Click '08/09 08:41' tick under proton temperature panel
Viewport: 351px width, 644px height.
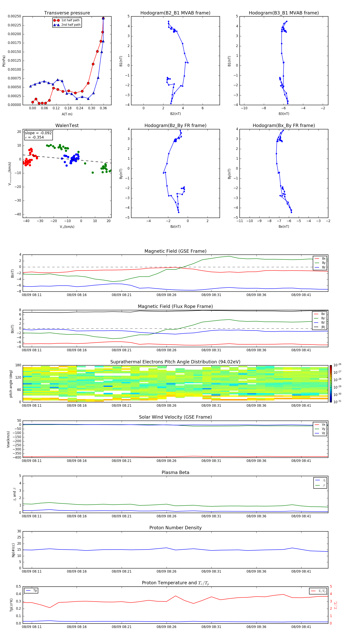301,627
